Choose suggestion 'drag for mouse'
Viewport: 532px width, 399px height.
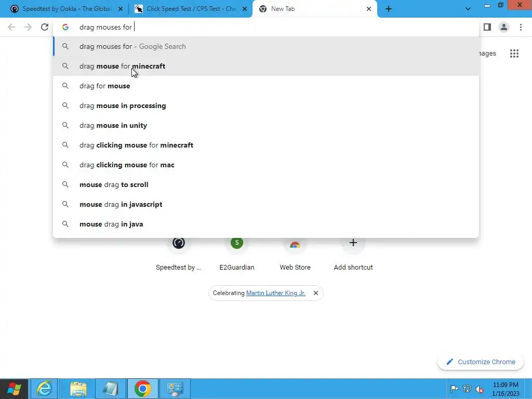coord(266,86)
